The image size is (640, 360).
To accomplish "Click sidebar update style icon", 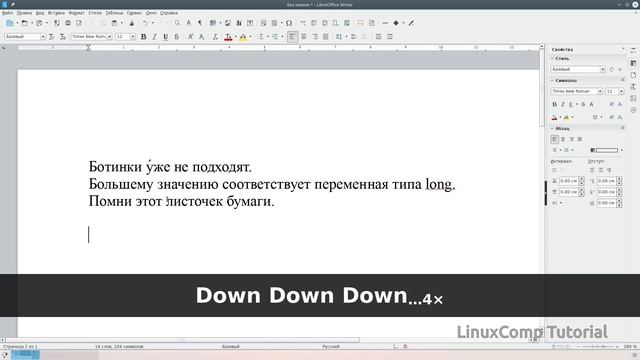I will [x=611, y=69].
